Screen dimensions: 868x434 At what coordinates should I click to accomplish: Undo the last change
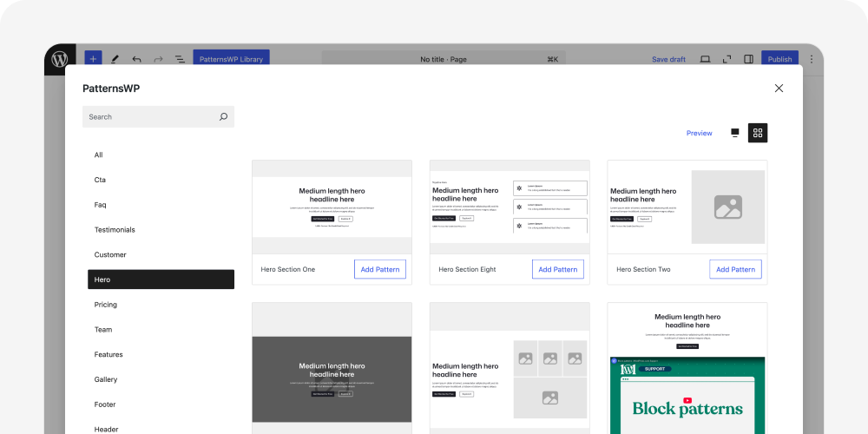pyautogui.click(x=137, y=59)
